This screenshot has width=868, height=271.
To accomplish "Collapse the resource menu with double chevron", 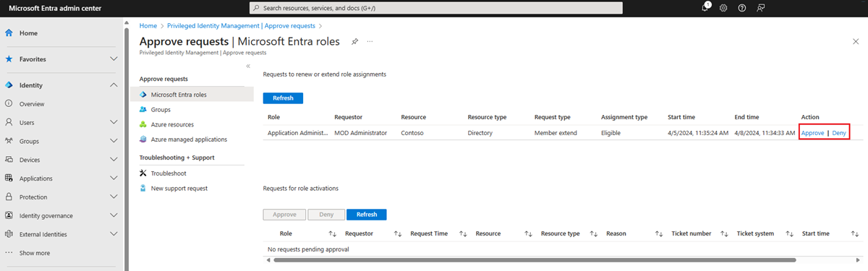I will [248, 66].
